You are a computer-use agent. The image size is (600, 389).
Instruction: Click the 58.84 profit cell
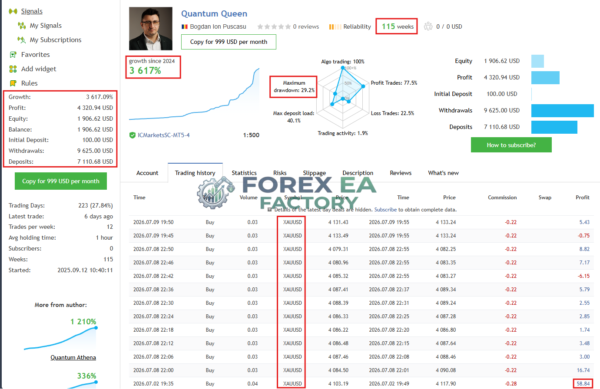click(583, 384)
